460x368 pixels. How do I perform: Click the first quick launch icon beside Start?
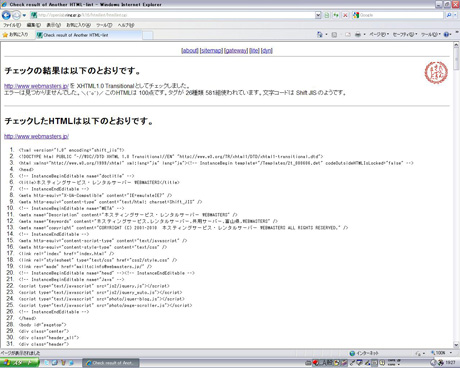coord(46,363)
